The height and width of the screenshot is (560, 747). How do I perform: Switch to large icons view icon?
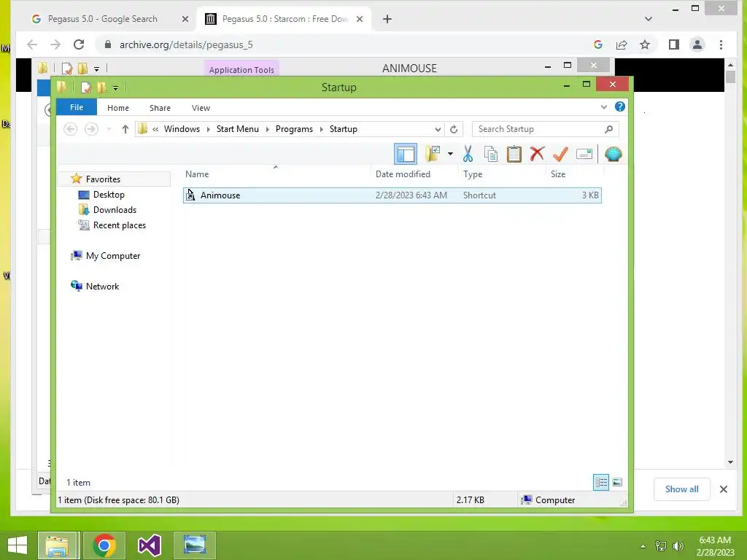tap(617, 482)
